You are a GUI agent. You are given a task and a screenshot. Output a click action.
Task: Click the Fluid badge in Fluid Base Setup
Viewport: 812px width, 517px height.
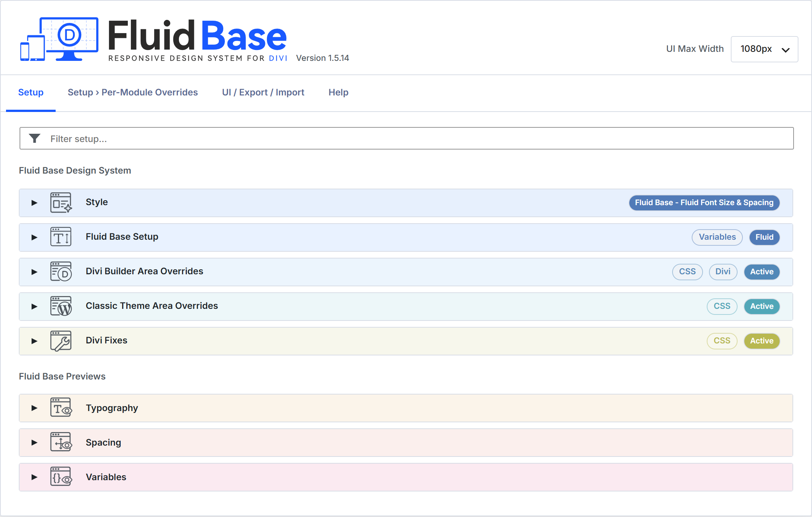[764, 237]
